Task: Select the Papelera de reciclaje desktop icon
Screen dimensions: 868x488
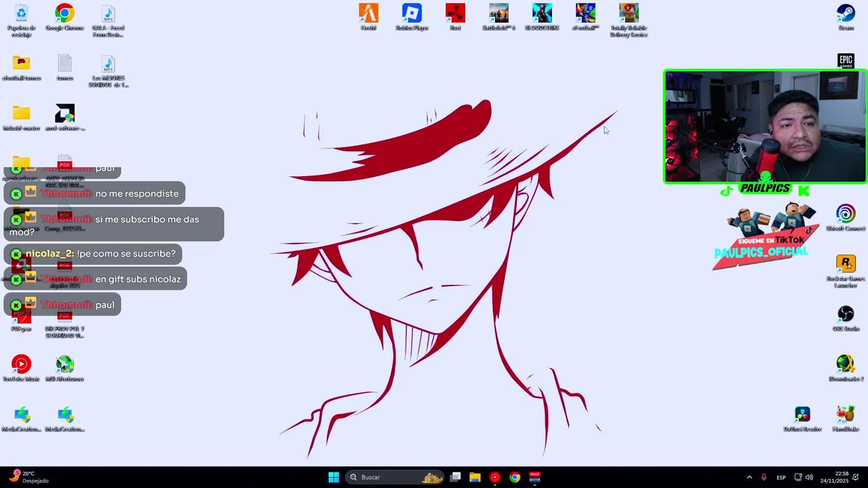Action: [21, 20]
